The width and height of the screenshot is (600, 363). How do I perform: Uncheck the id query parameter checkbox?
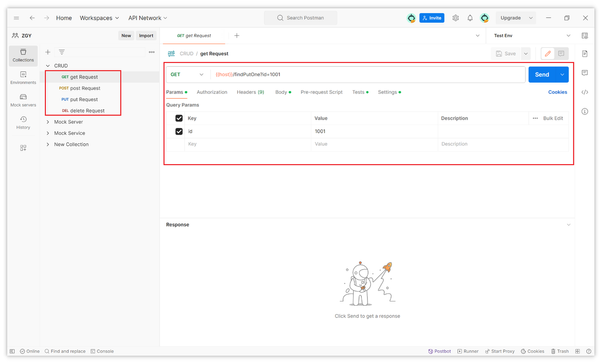coord(179,131)
